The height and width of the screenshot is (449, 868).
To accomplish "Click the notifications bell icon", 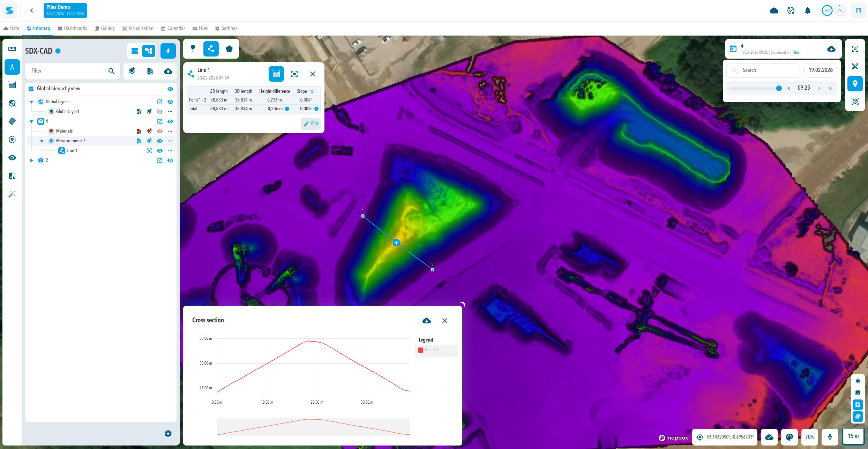I will 807,10.
